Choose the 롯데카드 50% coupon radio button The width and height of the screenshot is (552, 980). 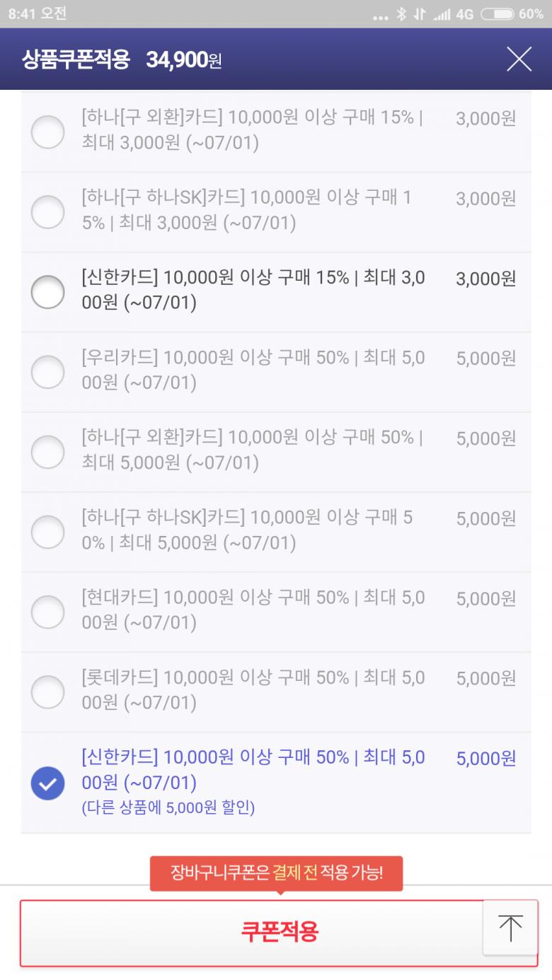[48, 691]
